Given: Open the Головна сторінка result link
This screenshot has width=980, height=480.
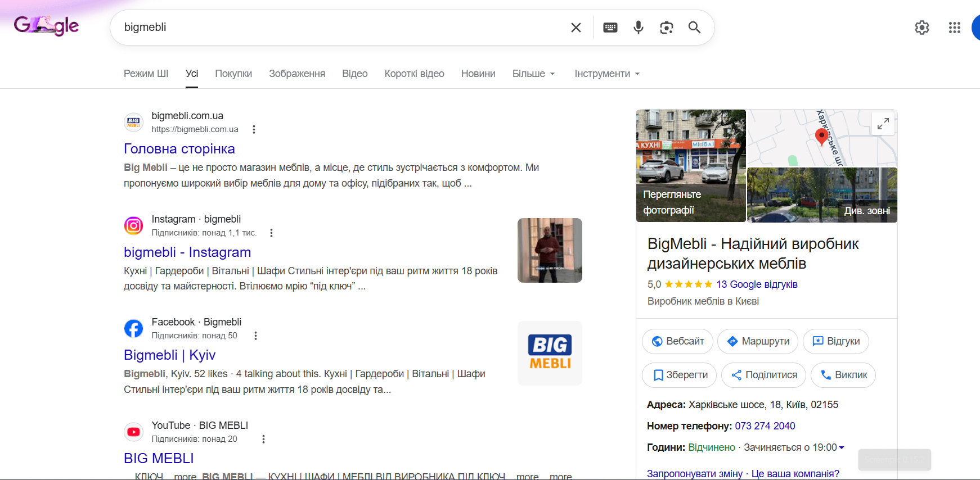Looking at the screenshot, I should click(179, 149).
